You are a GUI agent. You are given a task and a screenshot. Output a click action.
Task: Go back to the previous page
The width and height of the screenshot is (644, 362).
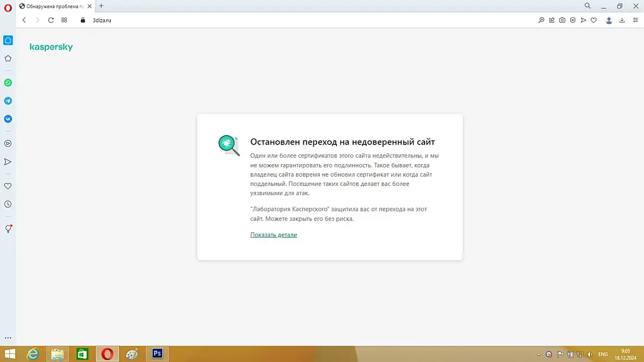[x=24, y=20]
